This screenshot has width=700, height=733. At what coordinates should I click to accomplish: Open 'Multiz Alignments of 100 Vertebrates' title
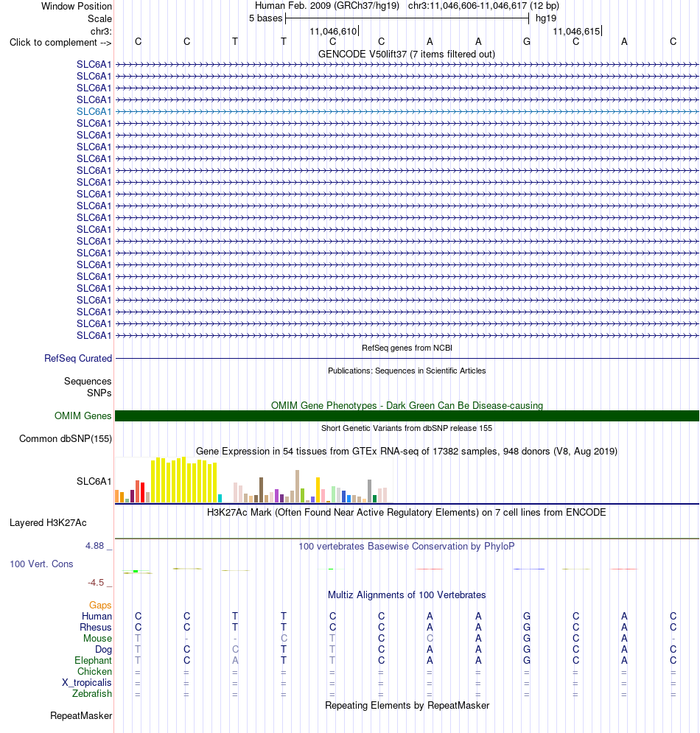point(406,595)
